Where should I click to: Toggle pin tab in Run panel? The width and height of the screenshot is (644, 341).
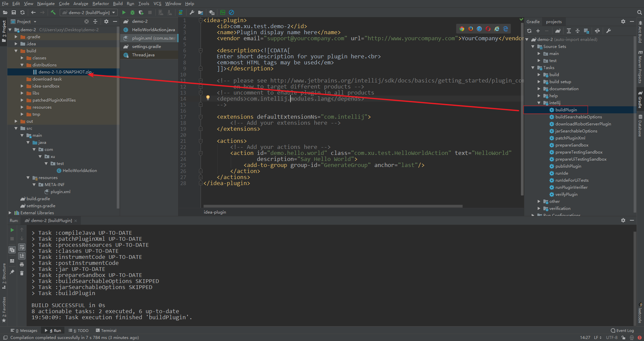pos(12,272)
